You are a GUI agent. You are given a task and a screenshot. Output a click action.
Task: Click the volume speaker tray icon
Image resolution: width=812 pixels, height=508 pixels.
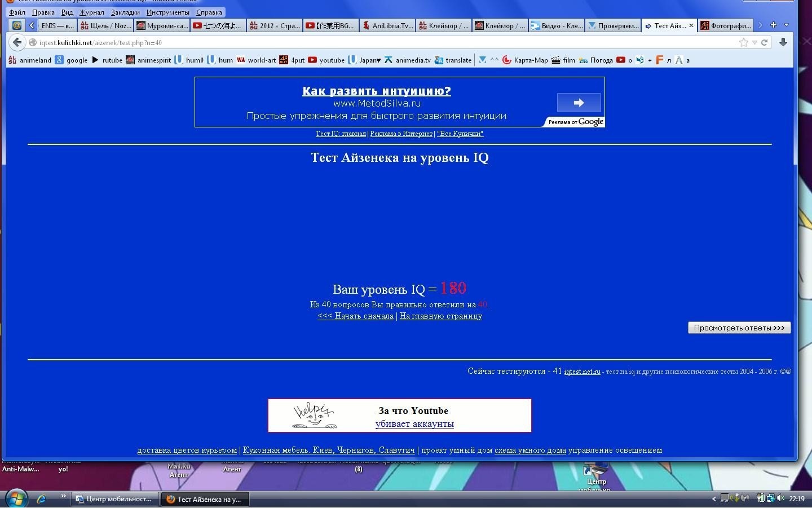tap(781, 498)
